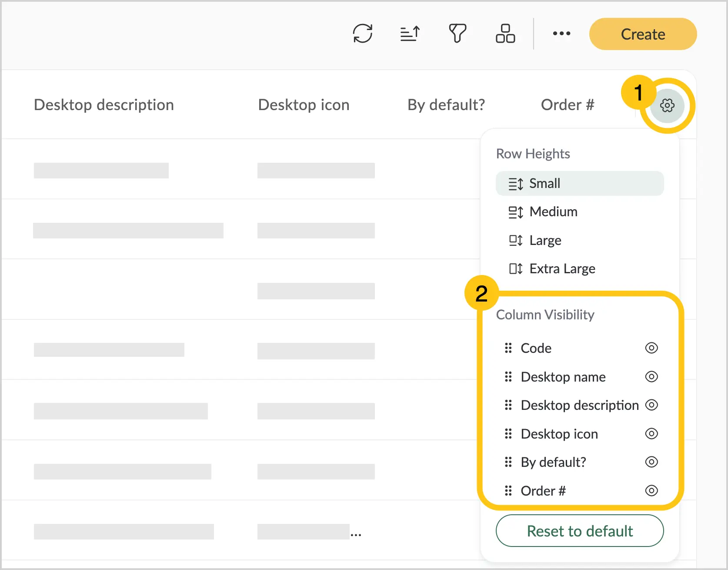Image resolution: width=728 pixels, height=570 pixels.
Task: Open the three-dots more options menu
Action: point(561,34)
